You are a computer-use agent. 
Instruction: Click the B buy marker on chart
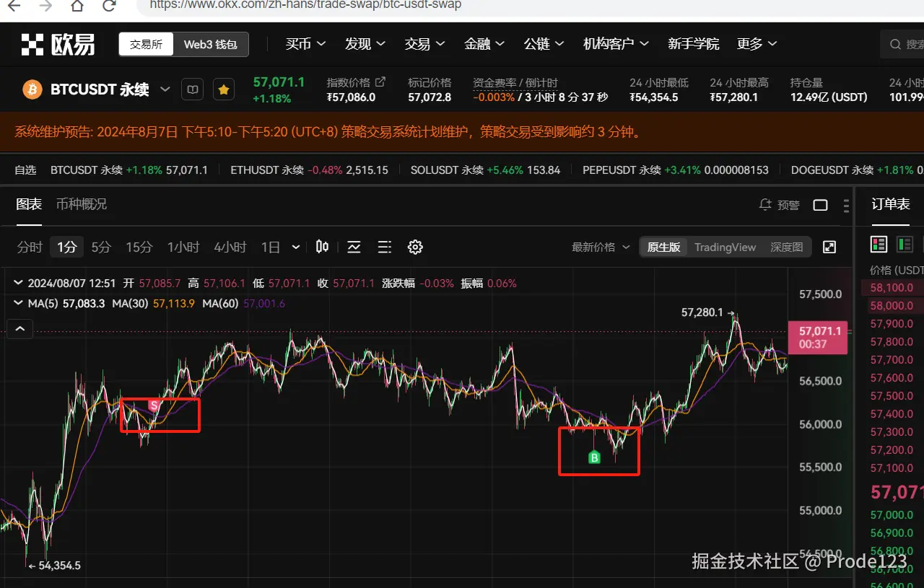click(594, 457)
